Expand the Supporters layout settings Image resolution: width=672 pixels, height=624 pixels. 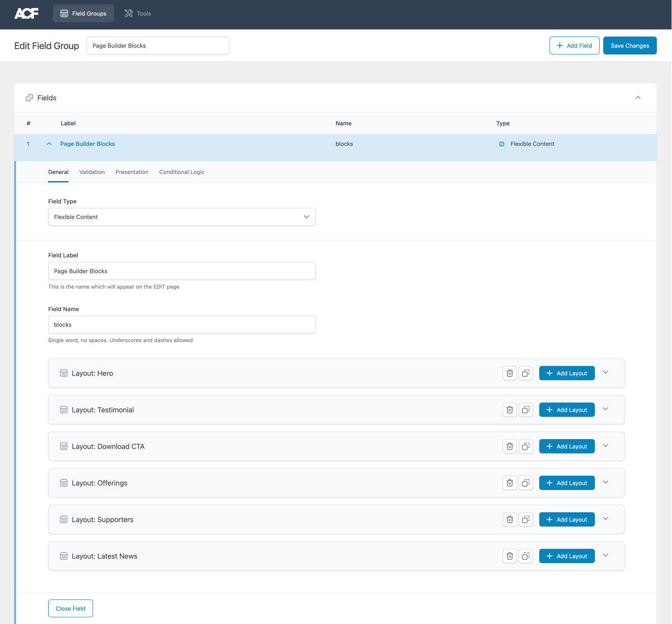pos(606,519)
